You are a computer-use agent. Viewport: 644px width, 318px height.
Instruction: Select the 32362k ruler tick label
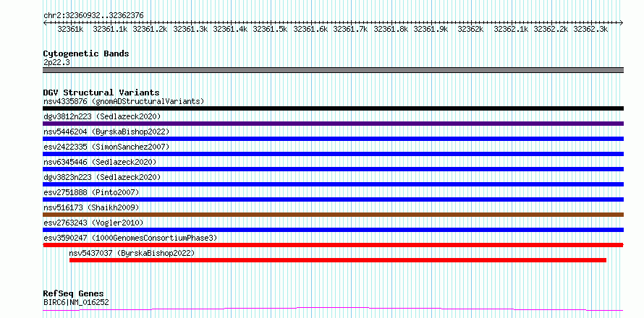pyautogui.click(x=470, y=30)
